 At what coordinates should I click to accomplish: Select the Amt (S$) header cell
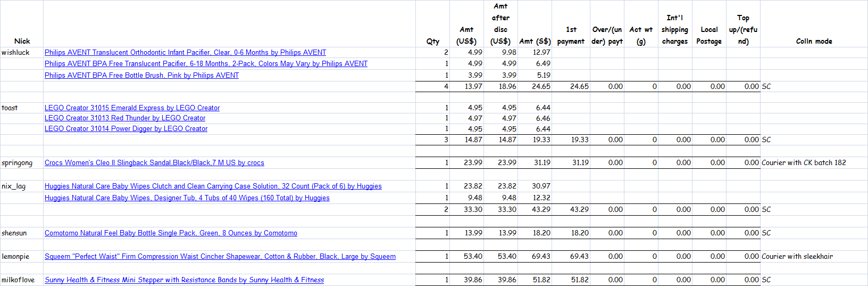(x=535, y=23)
